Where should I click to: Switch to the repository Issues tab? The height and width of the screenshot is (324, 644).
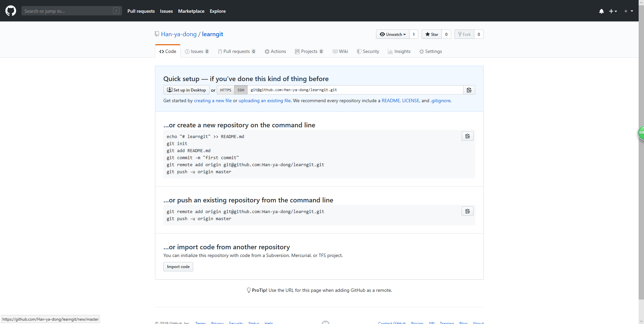point(197,51)
